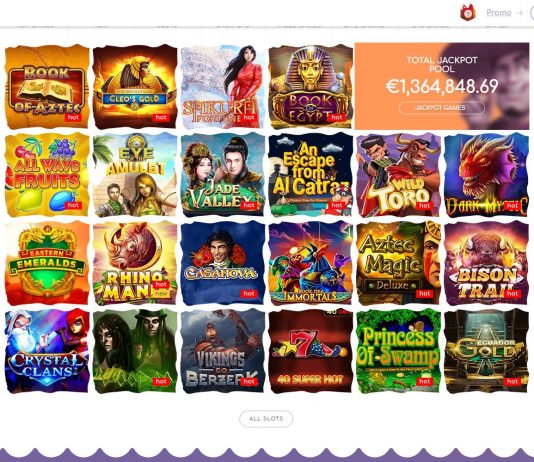Click the Jackpot Games button
This screenshot has width=534, height=462.
[441, 108]
